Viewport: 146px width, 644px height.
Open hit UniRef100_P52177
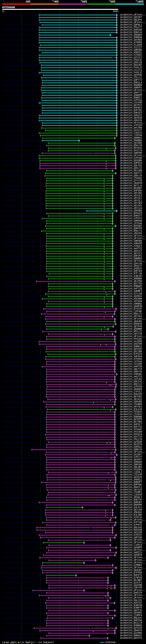click(131, 27)
